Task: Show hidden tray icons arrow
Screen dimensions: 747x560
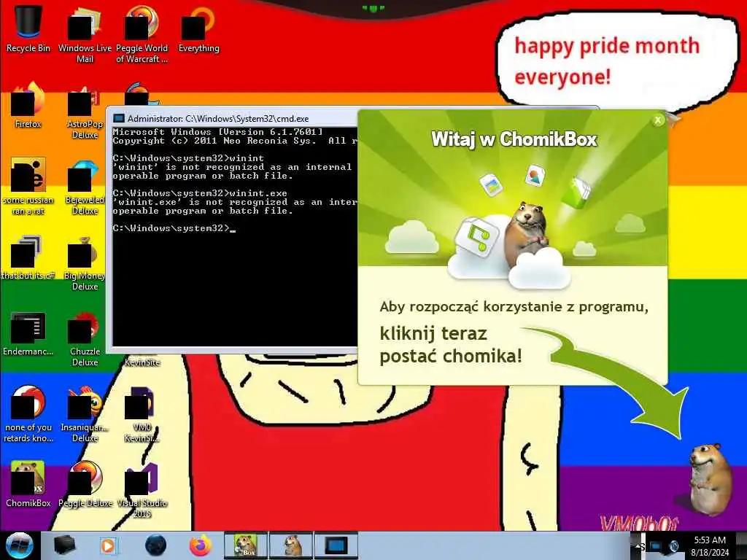Action: pyautogui.click(x=638, y=546)
